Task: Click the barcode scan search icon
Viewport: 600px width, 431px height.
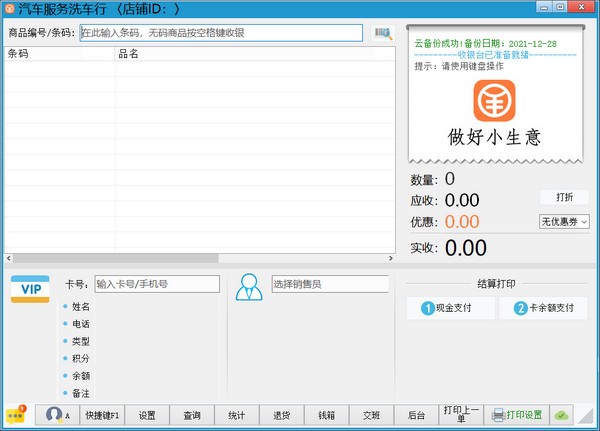Action: (383, 33)
